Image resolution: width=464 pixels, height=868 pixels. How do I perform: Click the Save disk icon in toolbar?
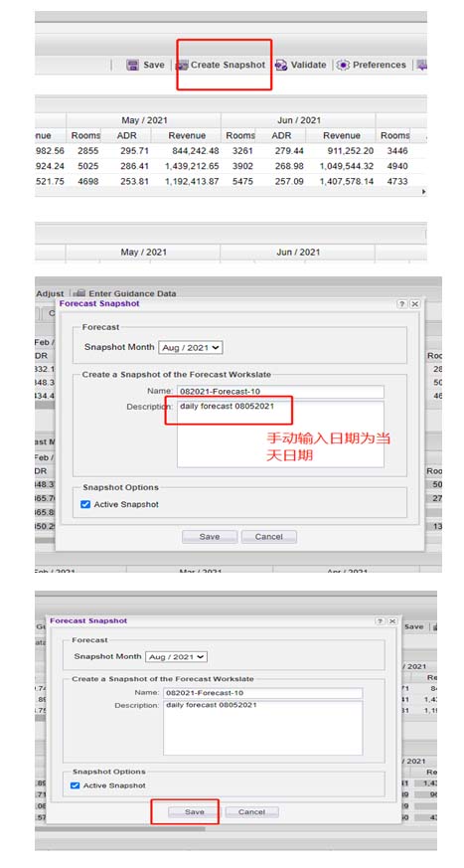point(132,65)
